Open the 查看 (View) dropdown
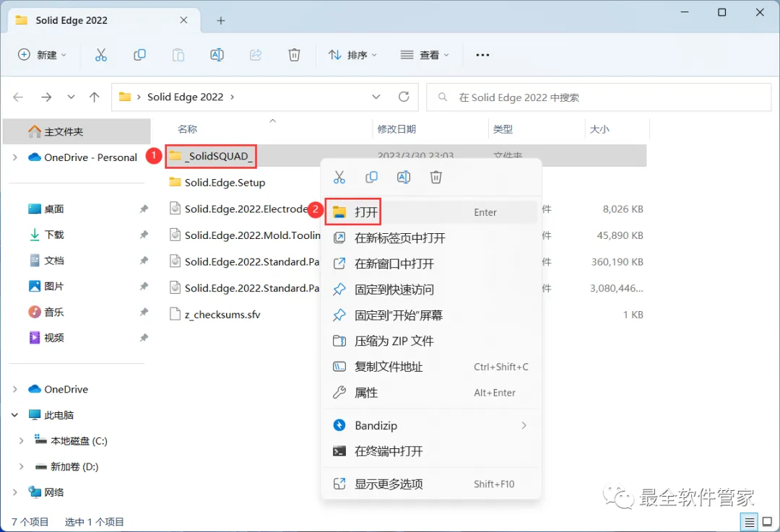The image size is (780, 532). pos(425,55)
